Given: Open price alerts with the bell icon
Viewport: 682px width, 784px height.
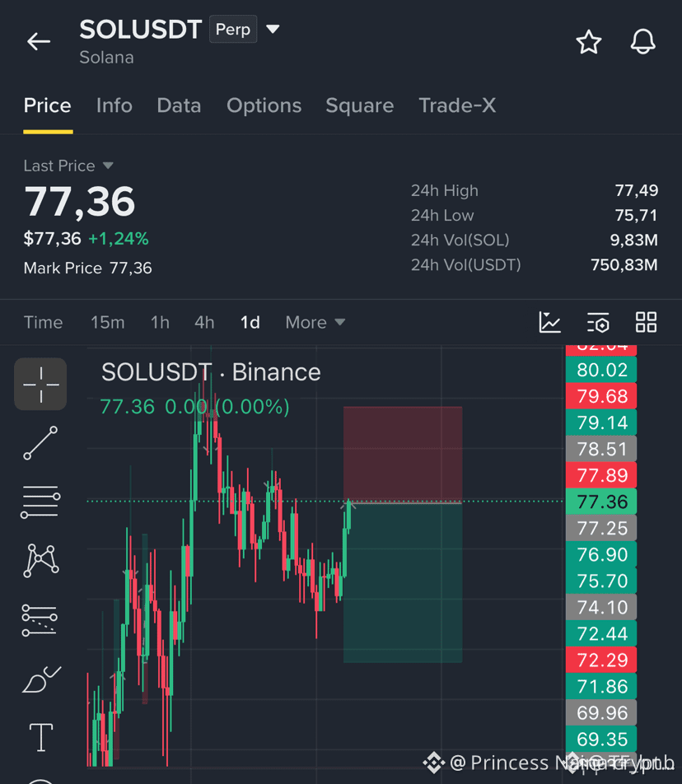Looking at the screenshot, I should point(643,41).
